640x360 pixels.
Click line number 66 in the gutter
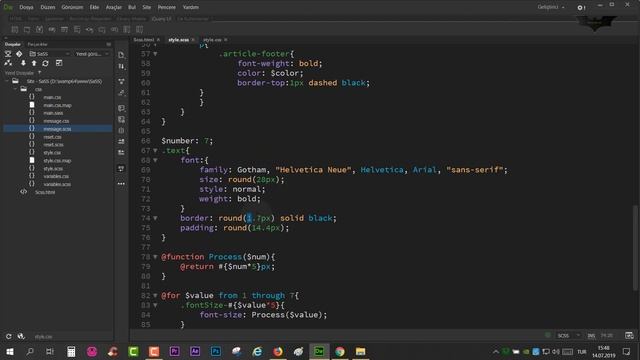[145, 141]
